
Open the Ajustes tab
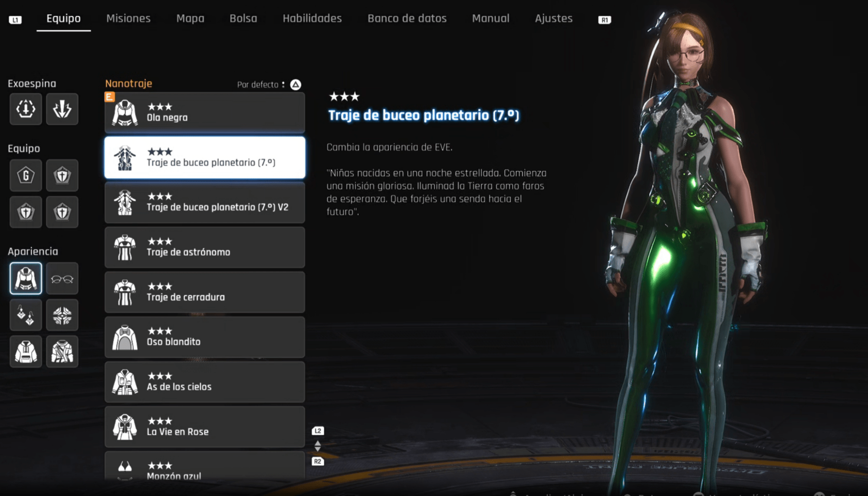[x=553, y=18]
